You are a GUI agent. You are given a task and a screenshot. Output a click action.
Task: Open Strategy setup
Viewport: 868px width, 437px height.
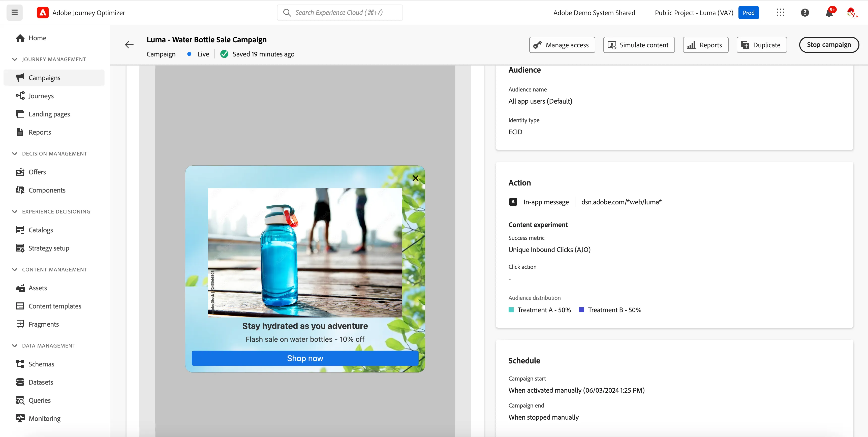tap(54, 248)
